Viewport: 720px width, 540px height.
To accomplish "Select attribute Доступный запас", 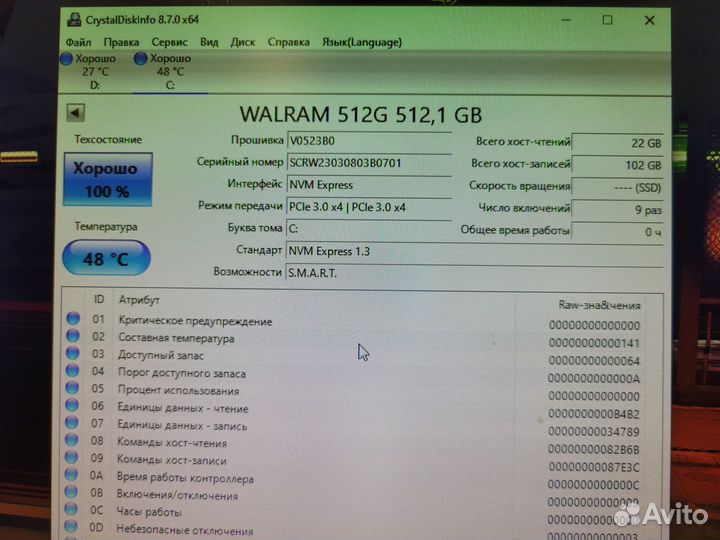I will point(161,355).
